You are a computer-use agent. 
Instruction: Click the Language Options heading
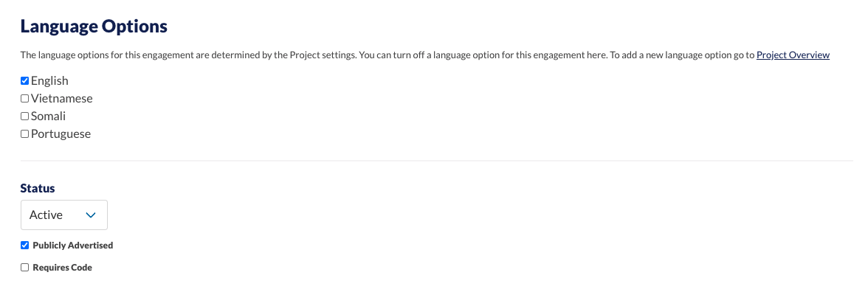[x=94, y=26]
